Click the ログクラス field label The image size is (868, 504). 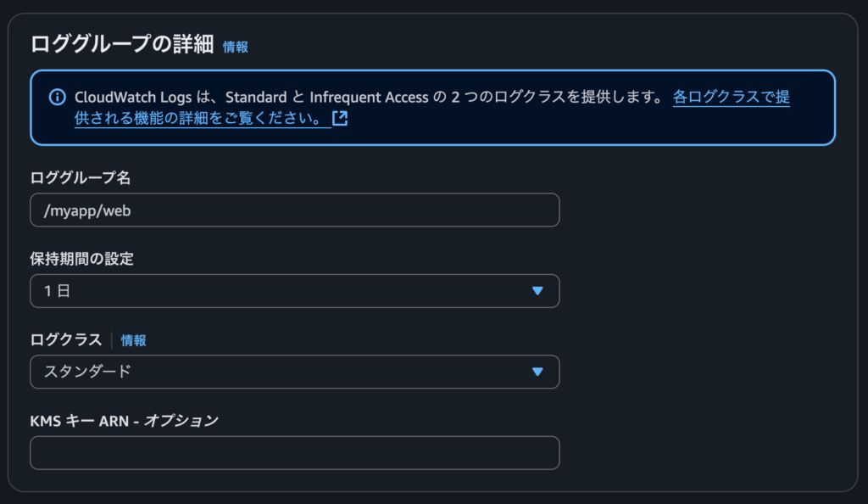pyautogui.click(x=66, y=339)
